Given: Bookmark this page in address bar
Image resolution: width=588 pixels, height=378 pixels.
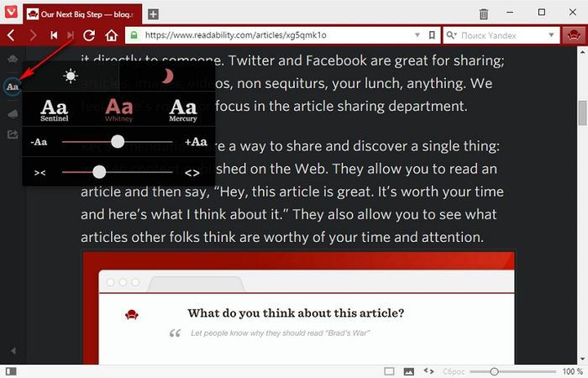Looking at the screenshot, I should (431, 36).
